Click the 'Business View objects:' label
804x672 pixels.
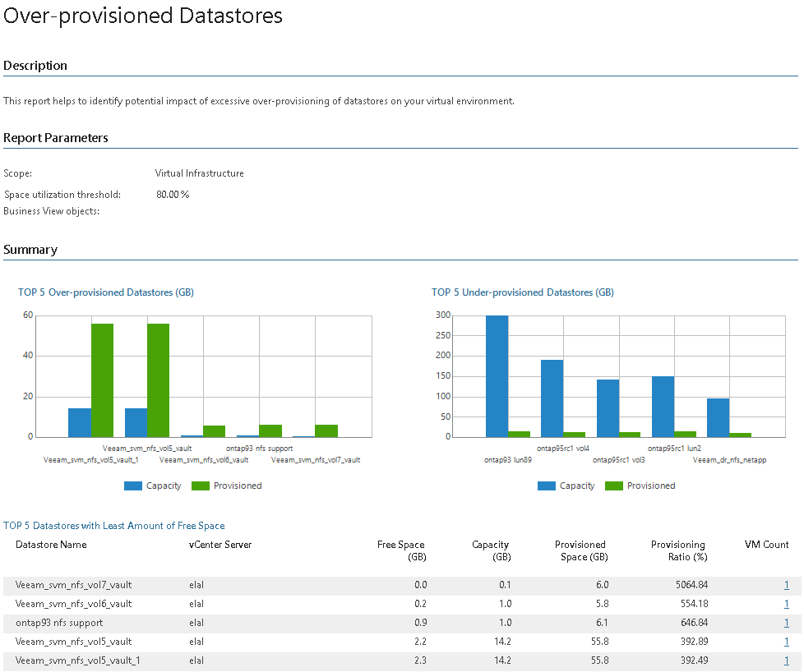tap(51, 211)
